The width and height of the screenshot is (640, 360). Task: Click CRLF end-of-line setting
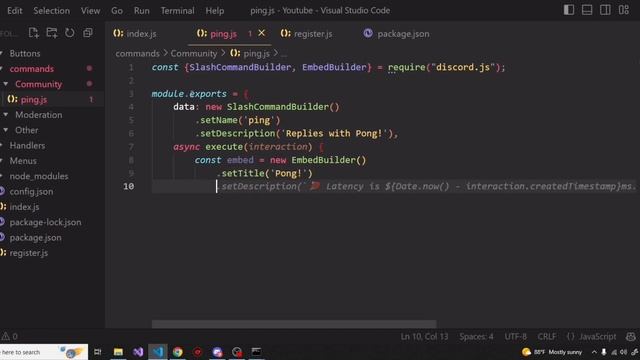[x=547, y=337]
